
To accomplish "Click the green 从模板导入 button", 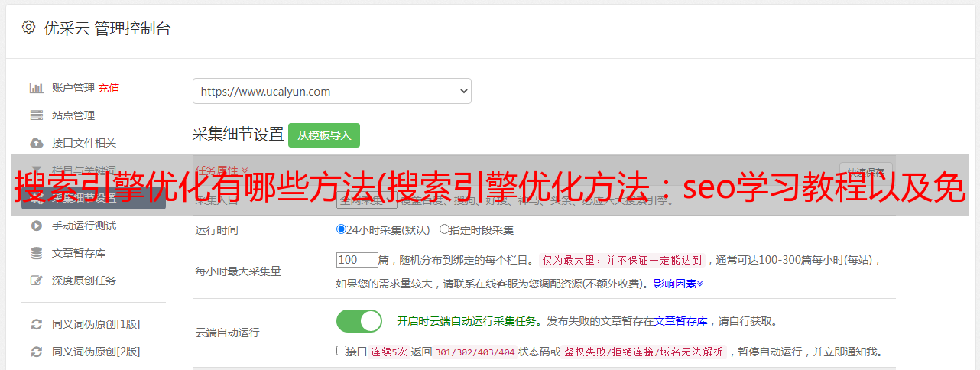I will coord(324,135).
